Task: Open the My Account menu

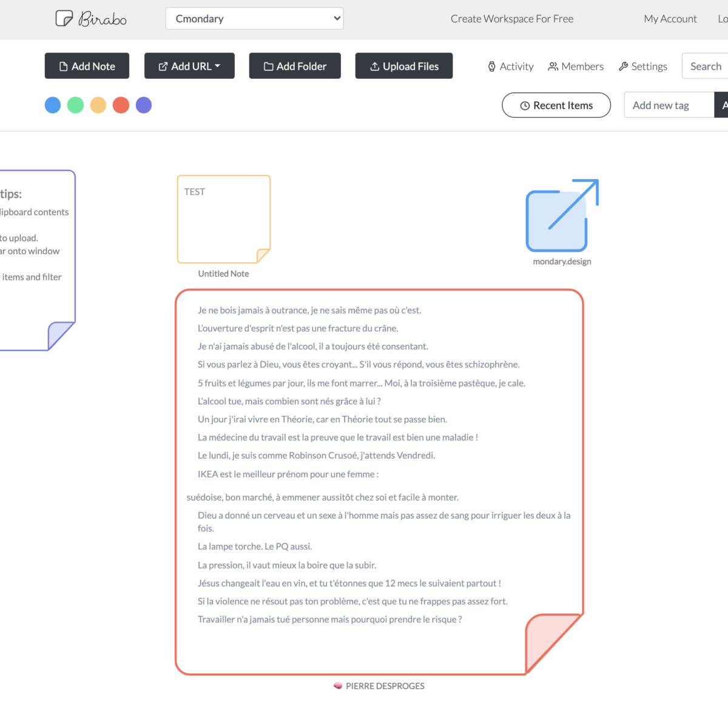Action: point(670,19)
